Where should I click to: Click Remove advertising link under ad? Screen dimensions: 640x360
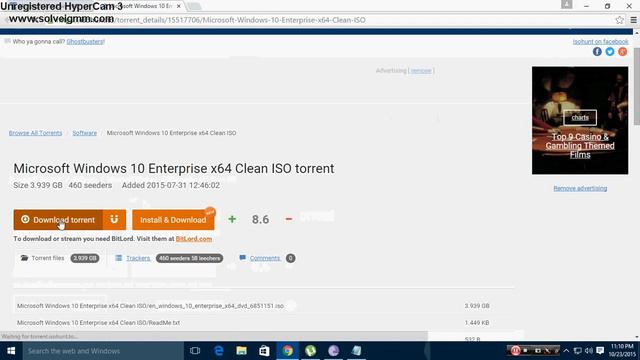pyautogui.click(x=580, y=188)
